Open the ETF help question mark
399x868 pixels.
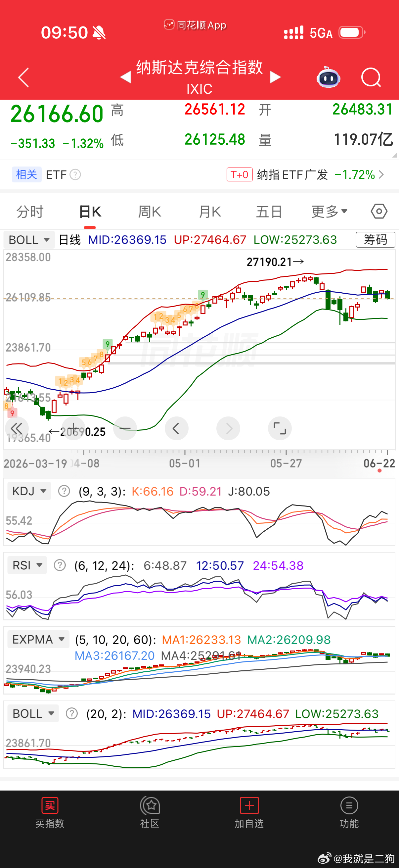click(75, 174)
